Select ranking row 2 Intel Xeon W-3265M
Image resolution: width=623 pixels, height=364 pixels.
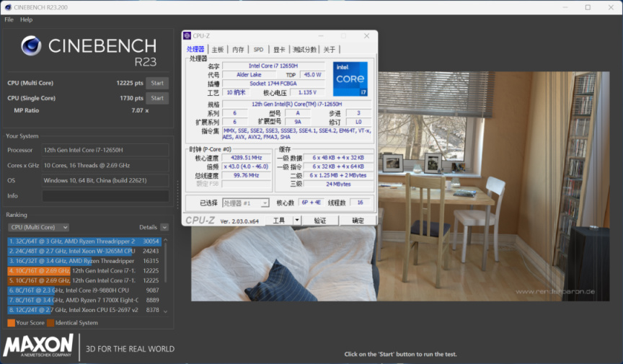point(84,251)
